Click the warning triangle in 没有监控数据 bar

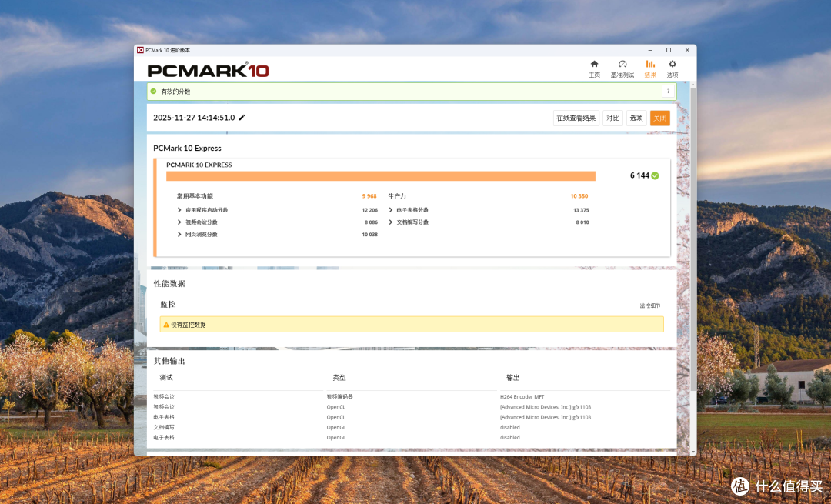166,325
